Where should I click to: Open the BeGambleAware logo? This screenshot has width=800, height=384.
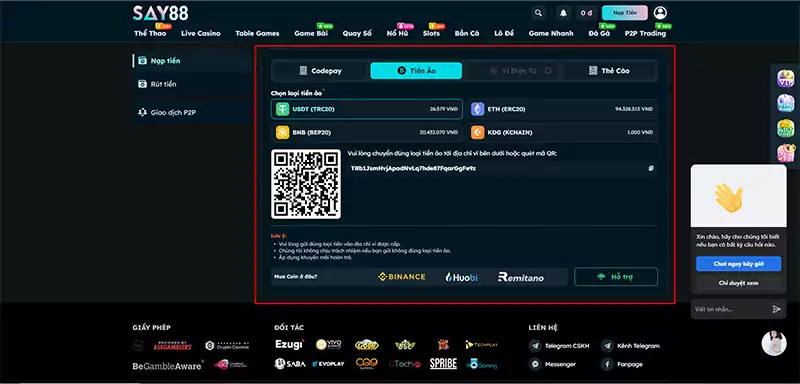click(168, 365)
